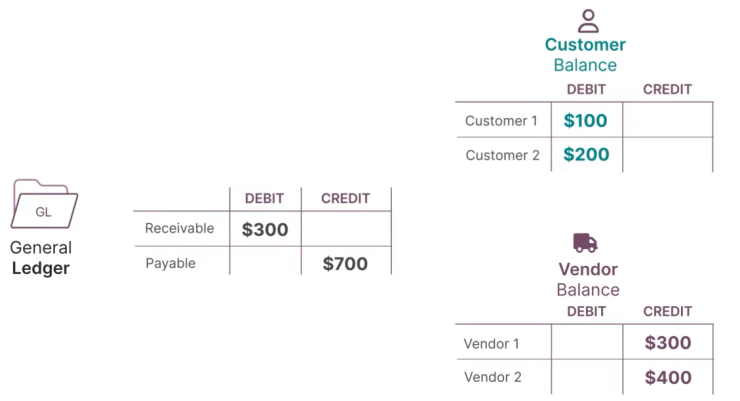This screenshot has width=740, height=401.
Task: Click the Customer Balance heading
Action: 585,55
